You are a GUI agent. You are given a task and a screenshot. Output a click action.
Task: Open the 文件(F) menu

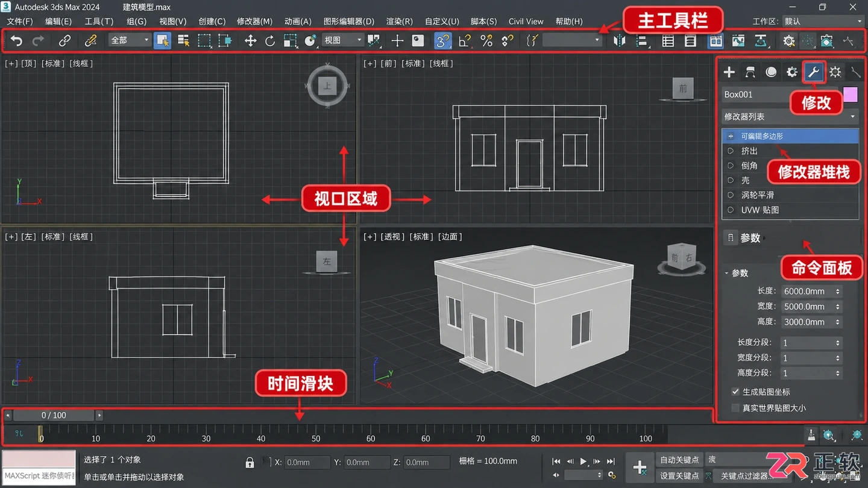tap(20, 21)
